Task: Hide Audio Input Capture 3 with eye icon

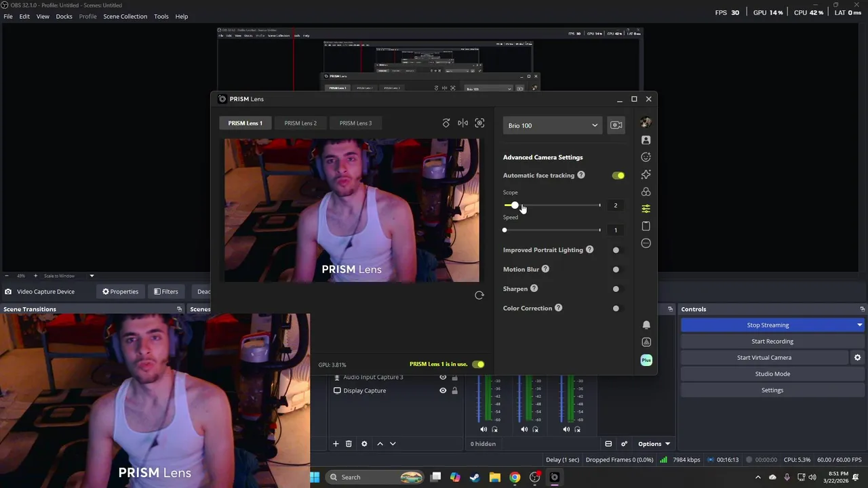Action: pyautogui.click(x=443, y=378)
